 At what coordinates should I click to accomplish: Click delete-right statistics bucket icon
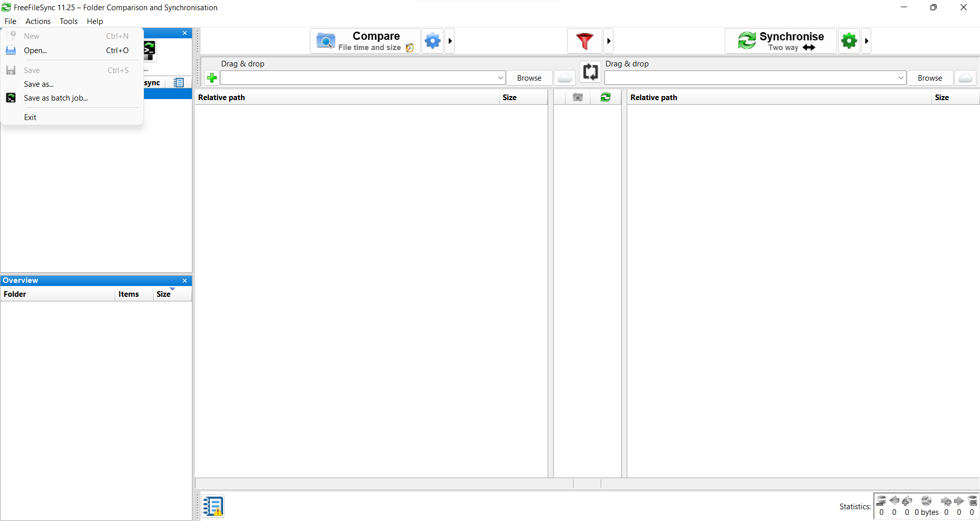[x=972, y=501]
